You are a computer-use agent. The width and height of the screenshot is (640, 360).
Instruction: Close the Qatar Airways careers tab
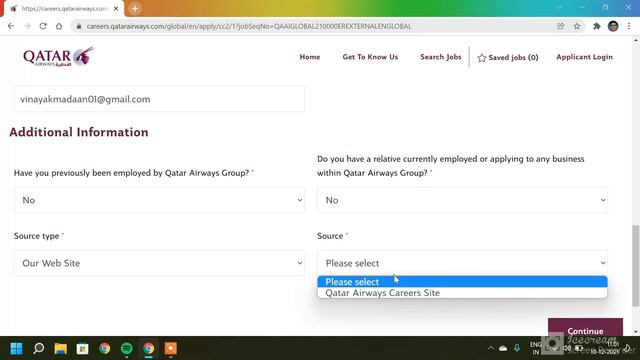pos(116,8)
